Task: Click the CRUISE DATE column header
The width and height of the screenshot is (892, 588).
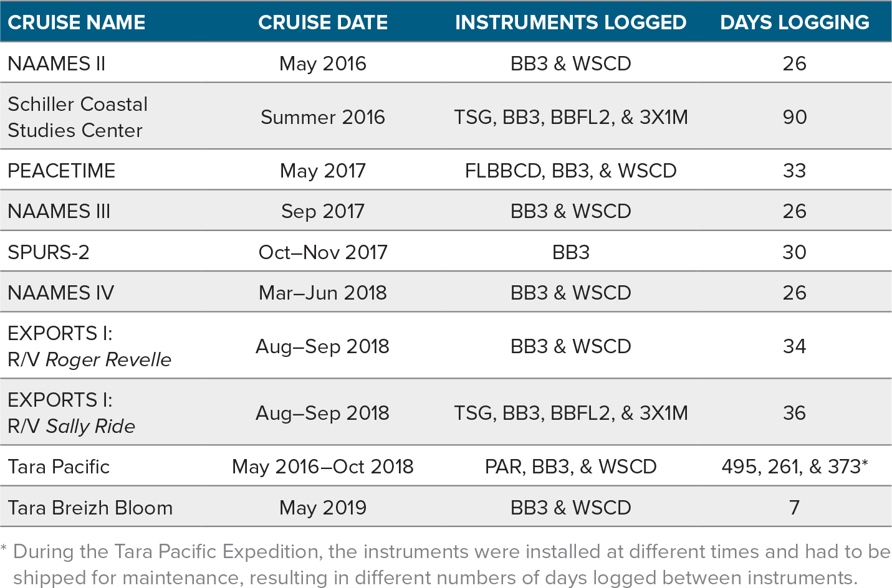Action: tap(323, 22)
